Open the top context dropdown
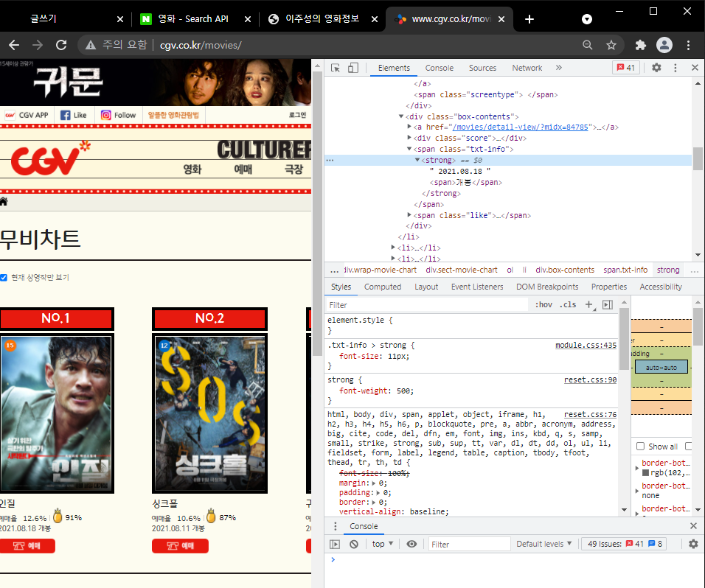 click(382, 544)
